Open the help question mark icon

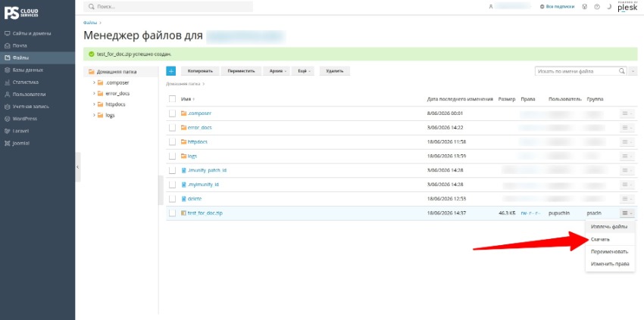597,7
